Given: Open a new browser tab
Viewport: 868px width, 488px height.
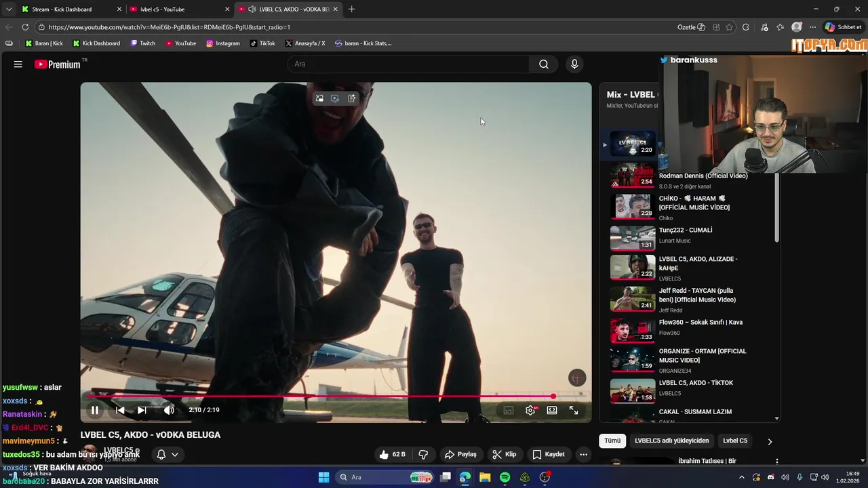Looking at the screenshot, I should point(351,9).
